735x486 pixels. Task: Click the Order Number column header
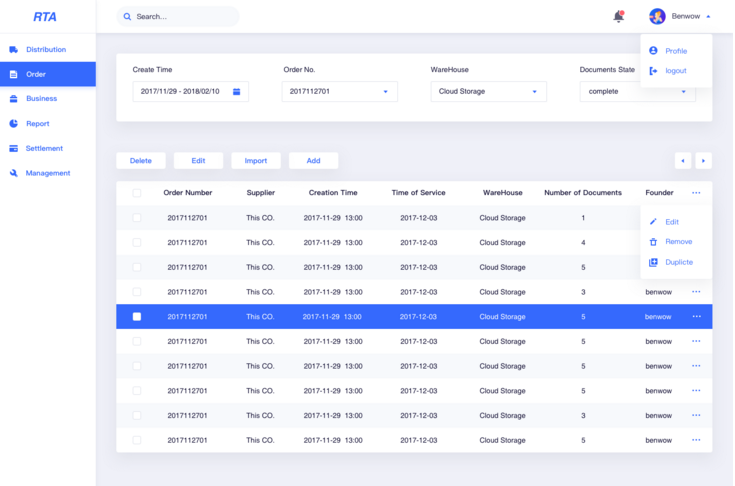point(188,193)
